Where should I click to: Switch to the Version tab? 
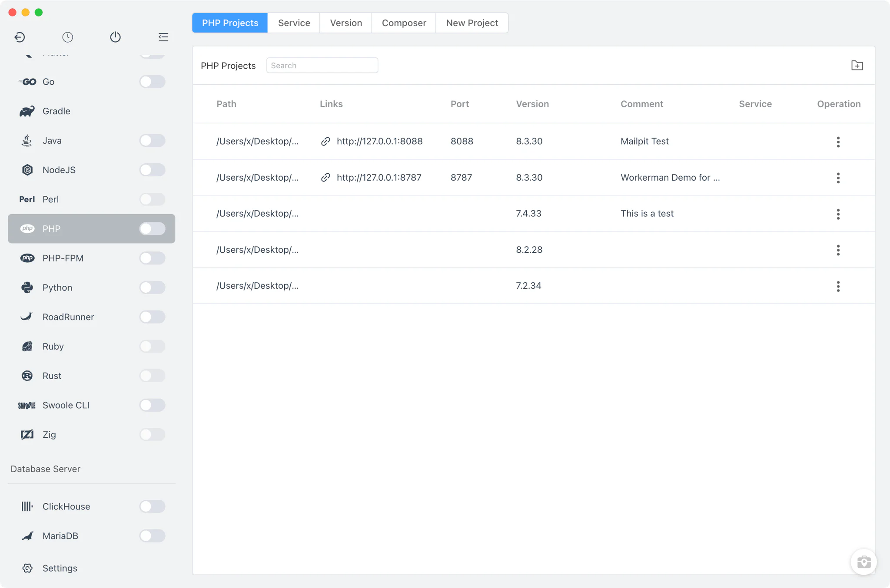pyautogui.click(x=346, y=23)
